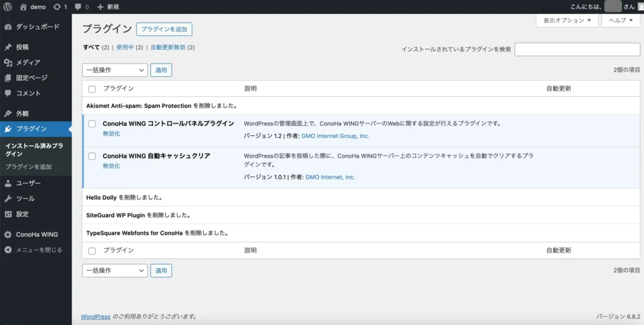Open the bottom 一括操作 dropdown
644x325 pixels.
pyautogui.click(x=115, y=271)
